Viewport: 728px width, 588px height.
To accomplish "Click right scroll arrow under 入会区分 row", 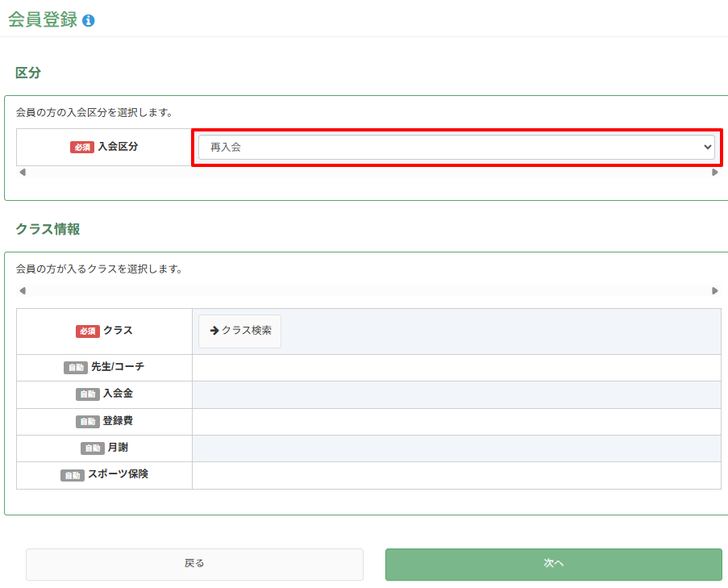I will pyautogui.click(x=715, y=173).
